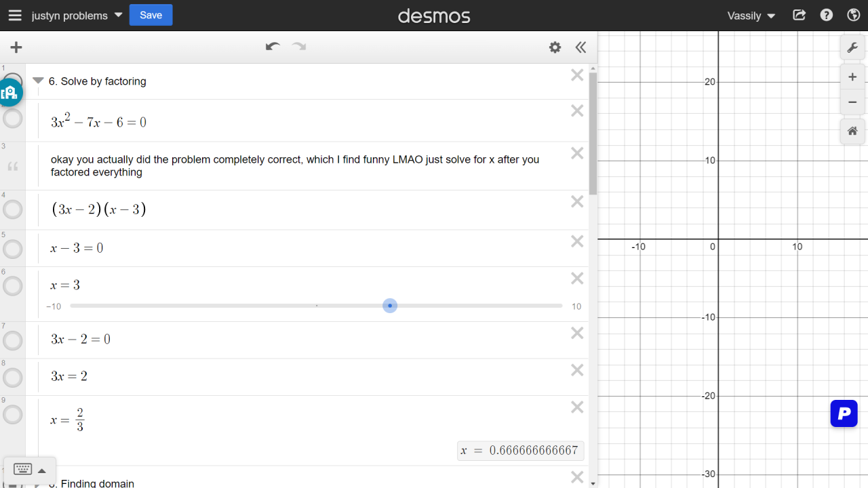Open the help menu
Screen dimensions: 868x488
point(826,15)
